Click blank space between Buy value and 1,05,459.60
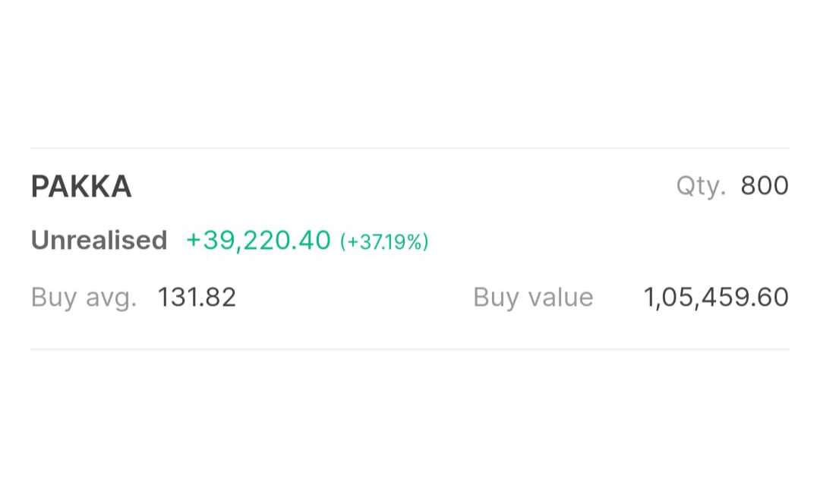This screenshot has width=820, height=504. pos(619,298)
